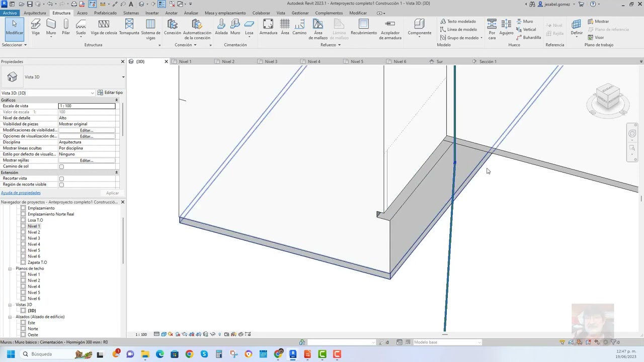644x362 pixels.
Task: Open Automatización de la conexión
Action: [197, 29]
